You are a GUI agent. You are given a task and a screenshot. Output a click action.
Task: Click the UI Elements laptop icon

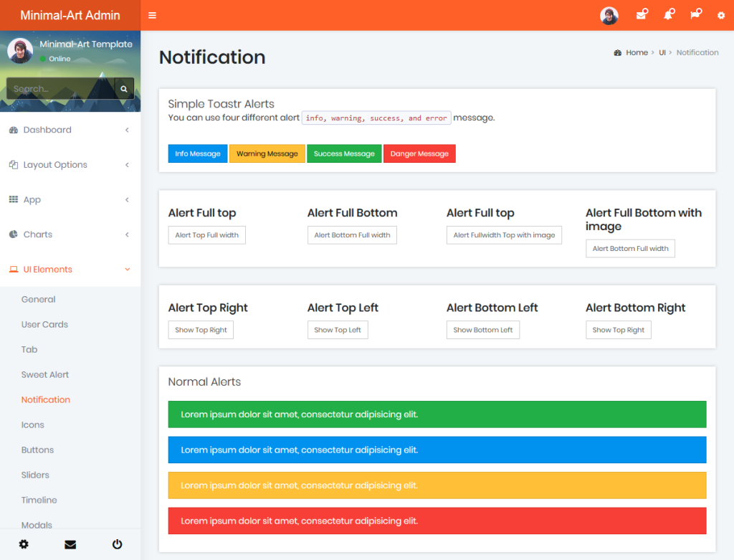click(14, 269)
